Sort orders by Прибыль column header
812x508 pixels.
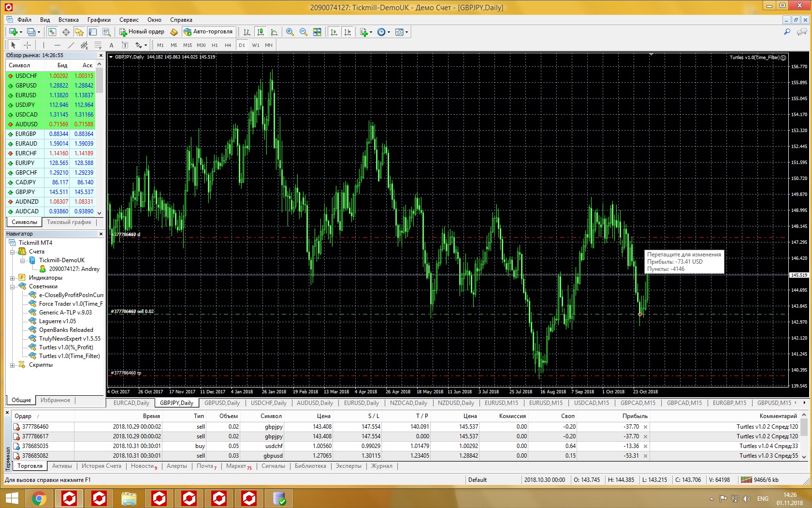pos(635,416)
